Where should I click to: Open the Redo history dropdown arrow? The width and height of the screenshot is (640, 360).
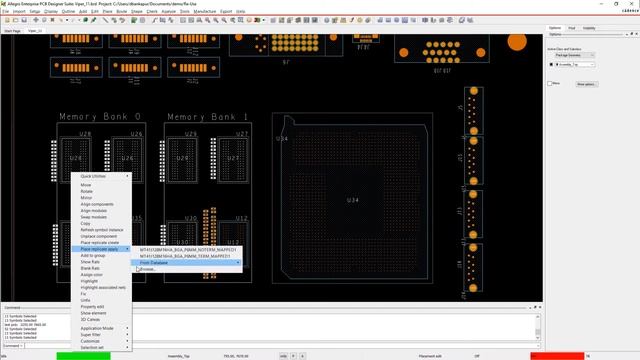79,20
